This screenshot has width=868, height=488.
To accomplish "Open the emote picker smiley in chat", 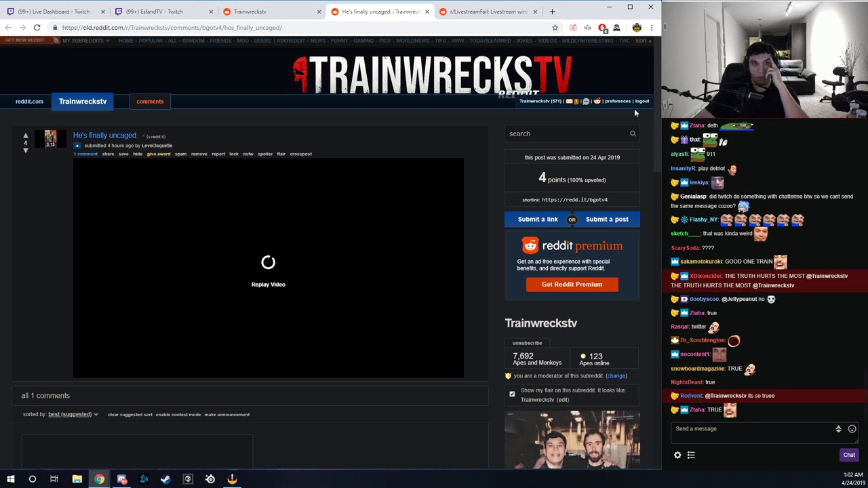I will [x=852, y=429].
